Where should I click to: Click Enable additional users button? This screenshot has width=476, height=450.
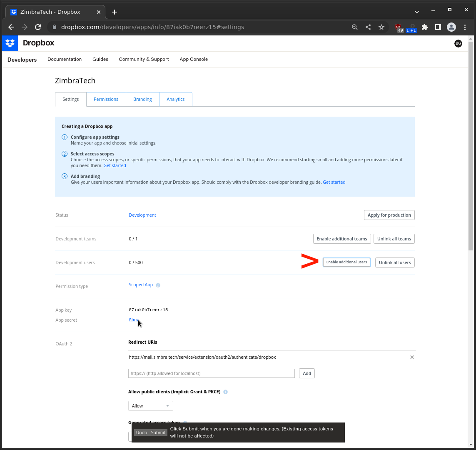[x=346, y=262]
